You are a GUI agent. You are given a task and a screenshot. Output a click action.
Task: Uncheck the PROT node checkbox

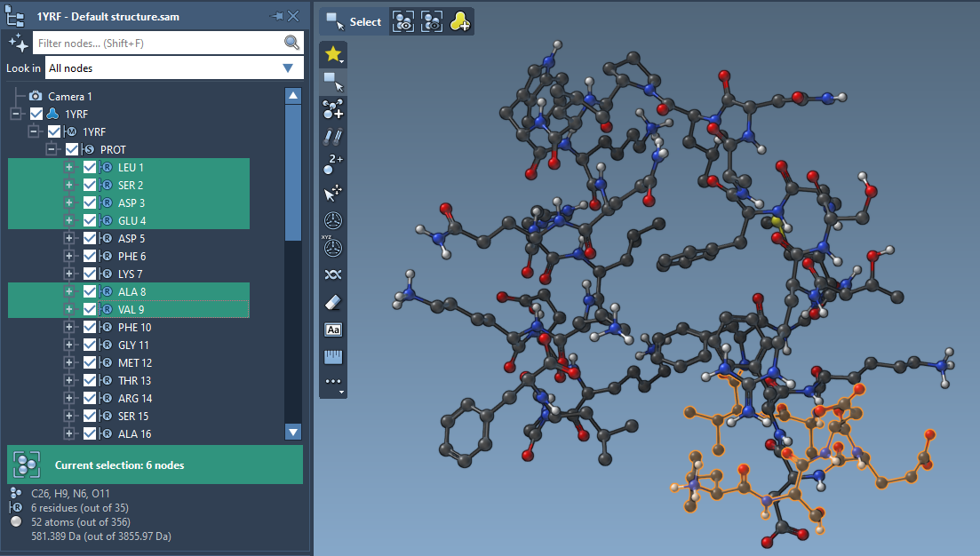click(x=71, y=149)
